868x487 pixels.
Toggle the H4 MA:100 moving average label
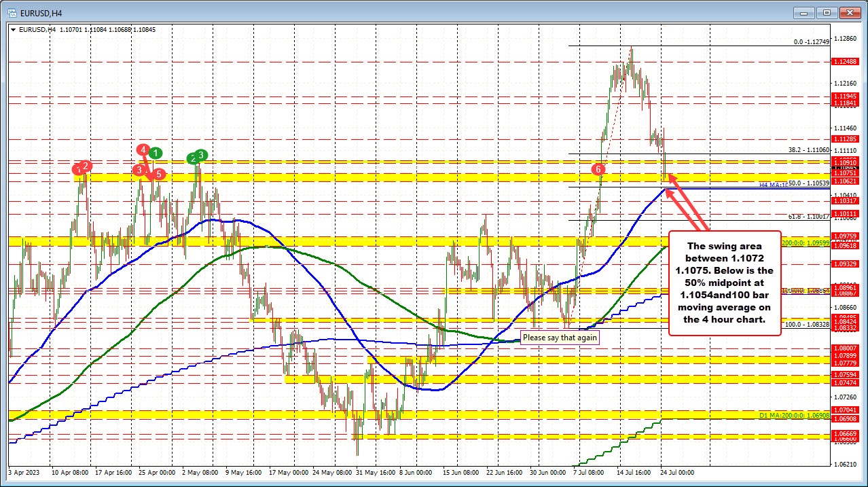pos(775,185)
